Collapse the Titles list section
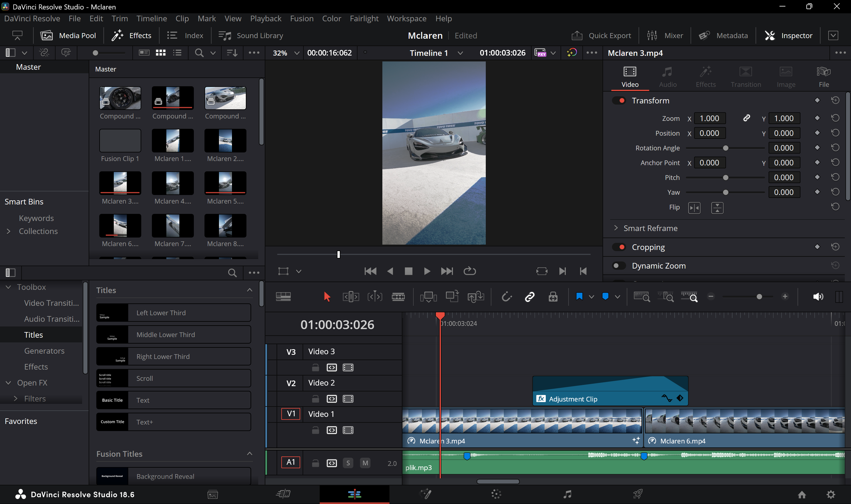 250,290
